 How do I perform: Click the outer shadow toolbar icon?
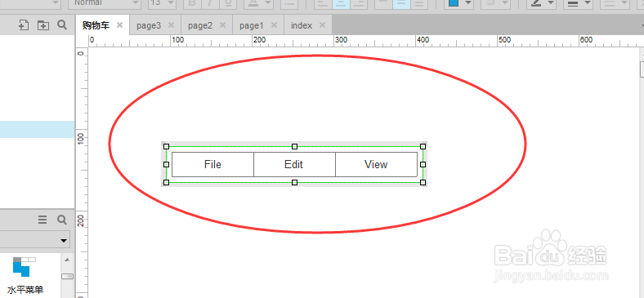click(x=490, y=3)
